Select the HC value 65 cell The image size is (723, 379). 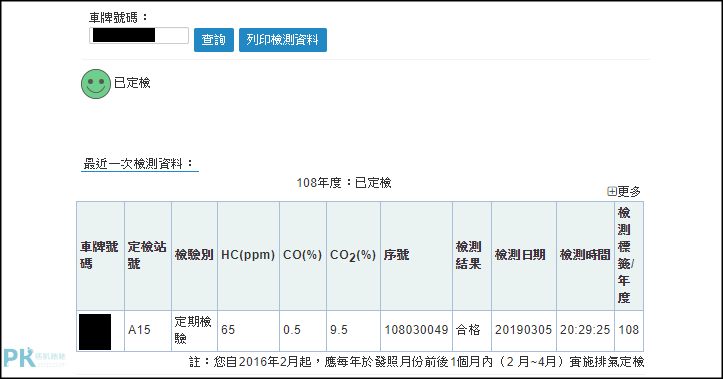tap(249, 331)
